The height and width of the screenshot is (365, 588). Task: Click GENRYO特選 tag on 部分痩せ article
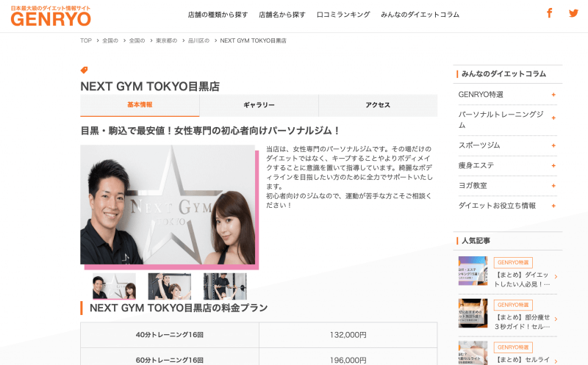tap(513, 305)
